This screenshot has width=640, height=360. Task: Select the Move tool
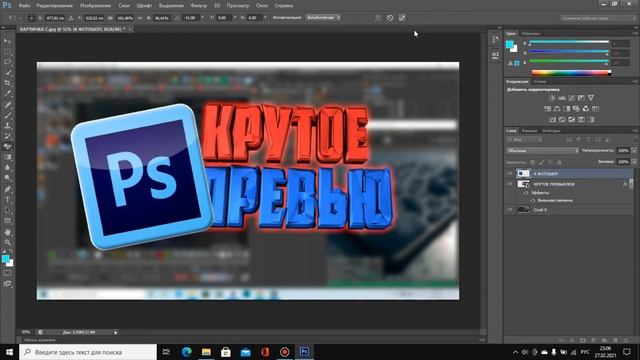[x=7, y=41]
